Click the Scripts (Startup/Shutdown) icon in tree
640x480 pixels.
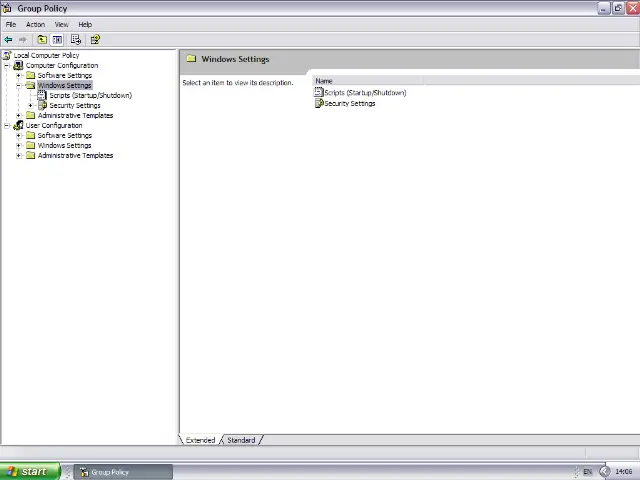42,95
